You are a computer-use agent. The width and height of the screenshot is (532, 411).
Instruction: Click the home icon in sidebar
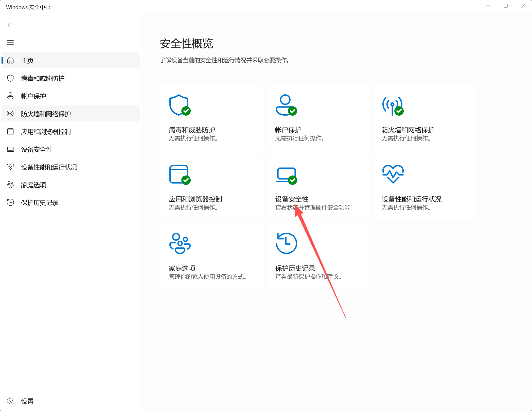[10, 60]
